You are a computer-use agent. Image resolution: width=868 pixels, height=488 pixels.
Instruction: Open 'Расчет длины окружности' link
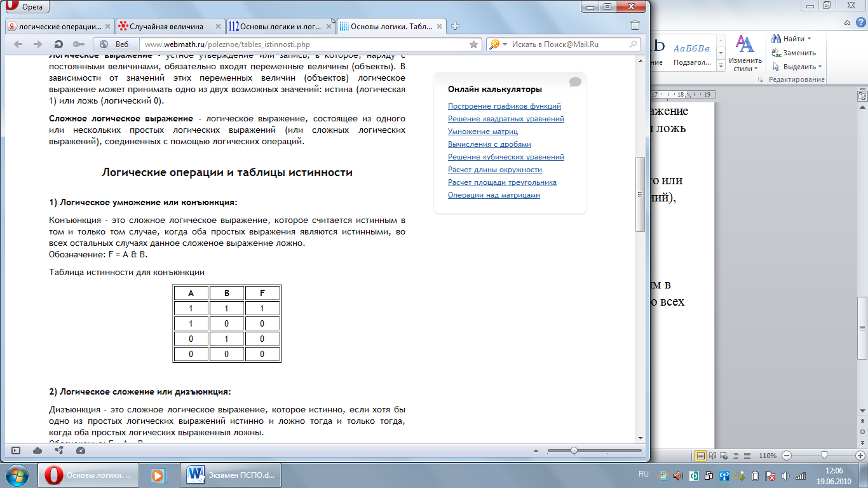[x=495, y=170]
